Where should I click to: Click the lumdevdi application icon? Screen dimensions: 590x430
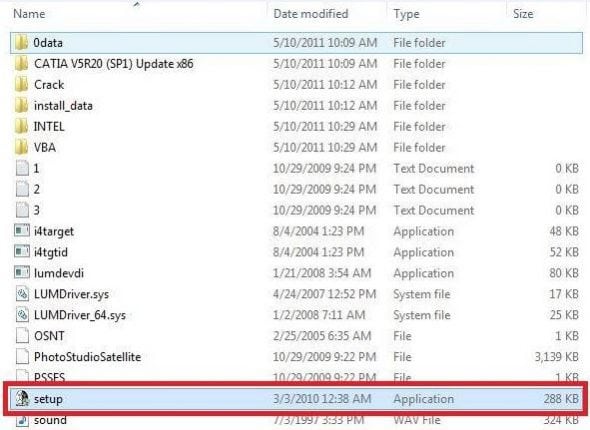pyautogui.click(x=22, y=272)
